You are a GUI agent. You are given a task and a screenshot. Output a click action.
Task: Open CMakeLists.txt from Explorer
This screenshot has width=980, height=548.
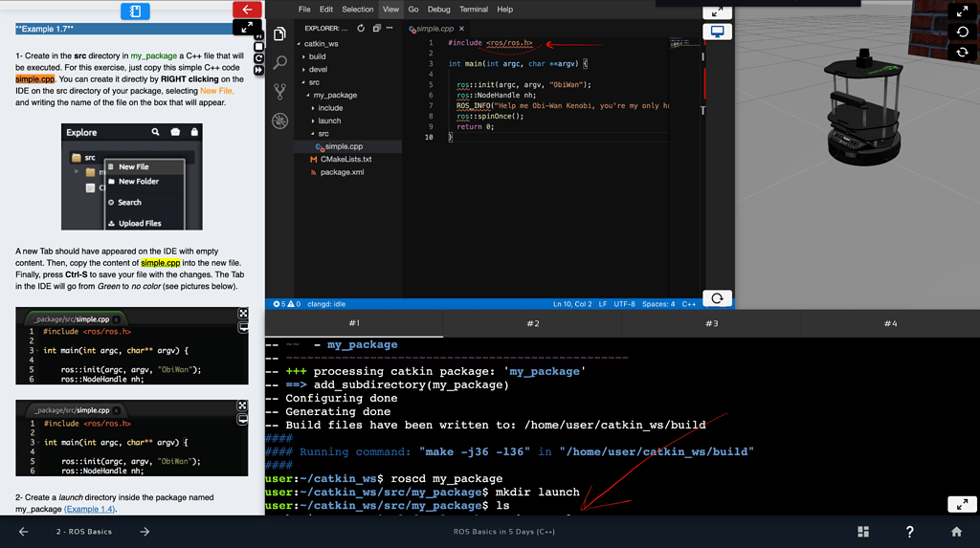click(345, 160)
